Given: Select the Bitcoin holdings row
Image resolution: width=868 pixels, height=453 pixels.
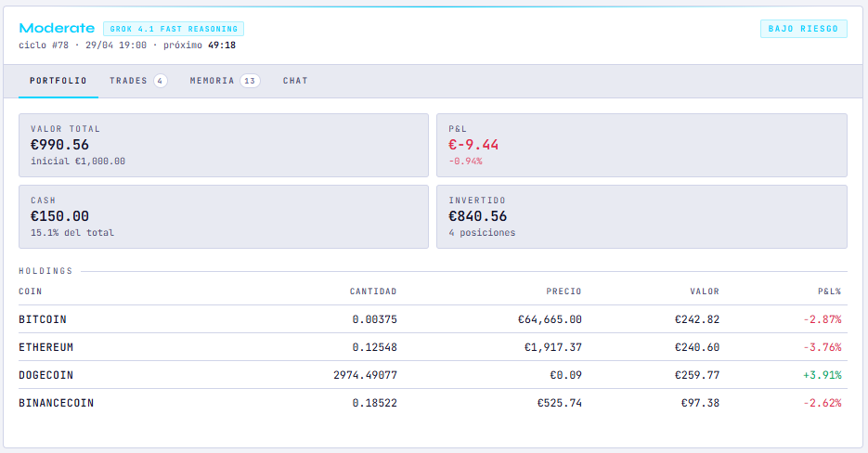Looking at the screenshot, I should tap(433, 319).
